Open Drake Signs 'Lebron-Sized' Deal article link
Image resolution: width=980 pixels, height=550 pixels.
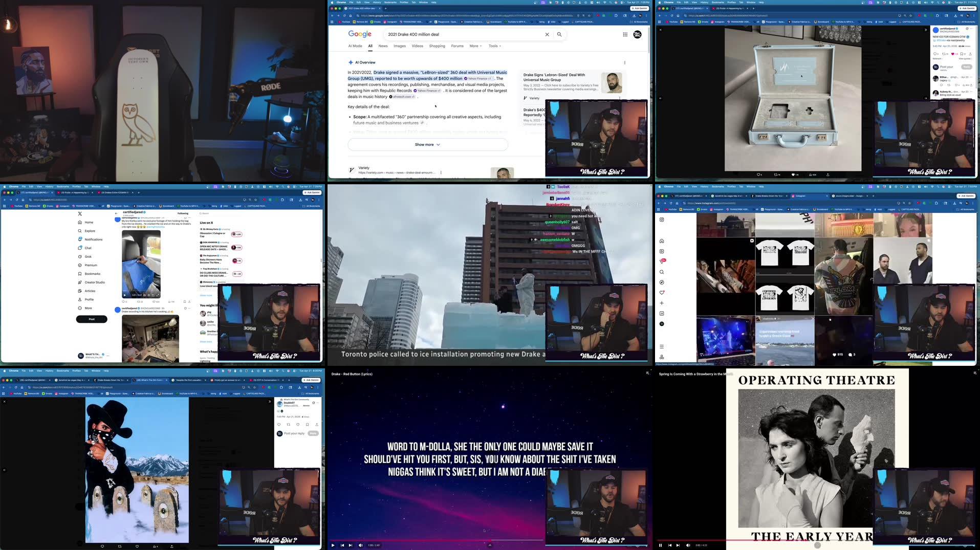pos(554,77)
